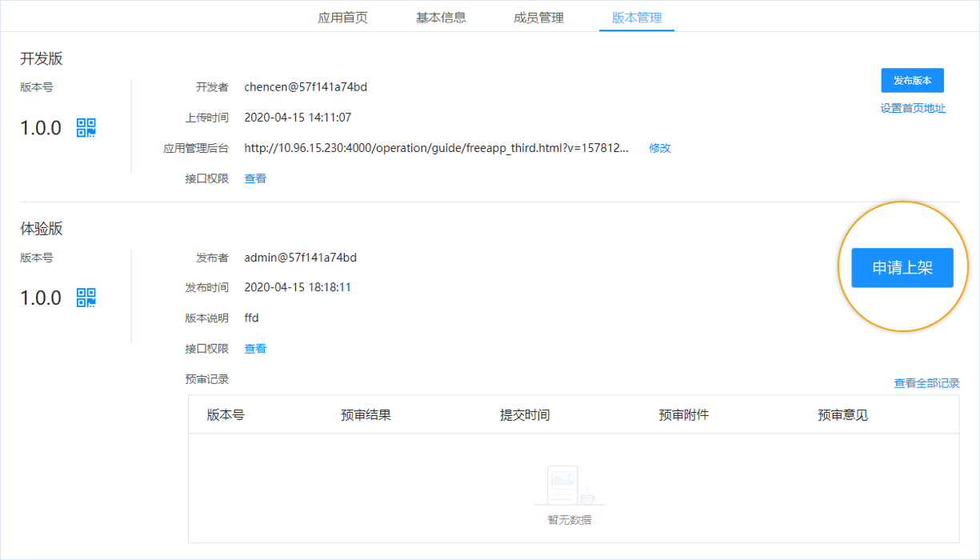Click the 应用管理后台 URL text
Viewport: 980px width, 560px height.
tap(436, 148)
